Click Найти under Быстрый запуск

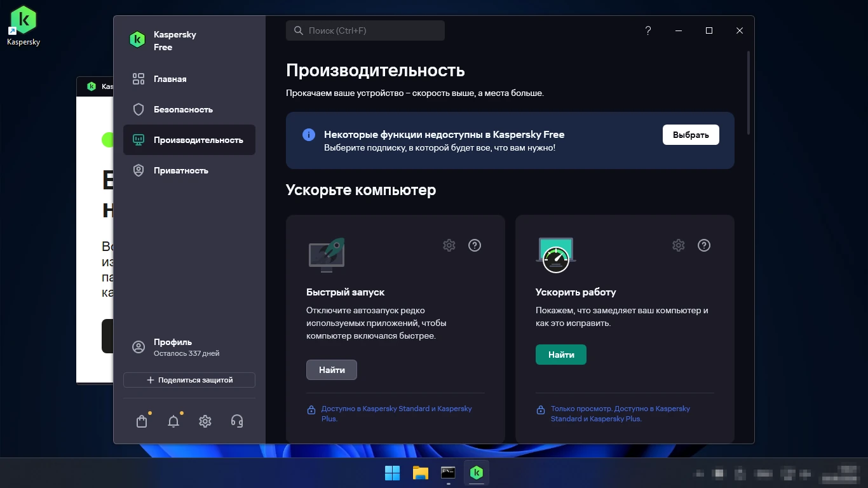tap(332, 370)
